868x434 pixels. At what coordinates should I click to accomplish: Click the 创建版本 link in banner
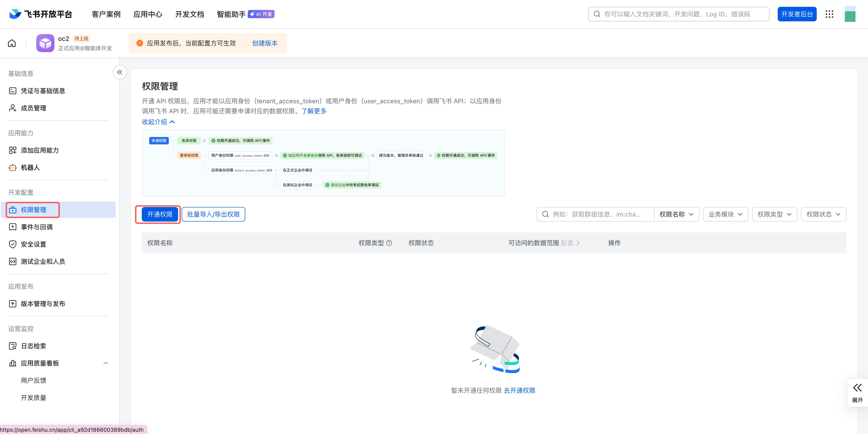[x=265, y=43]
